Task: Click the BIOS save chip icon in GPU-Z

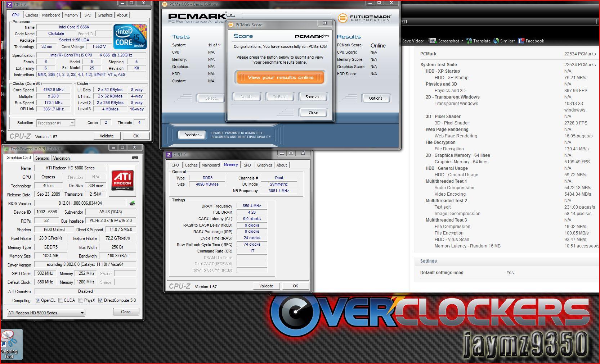Action: point(132,203)
